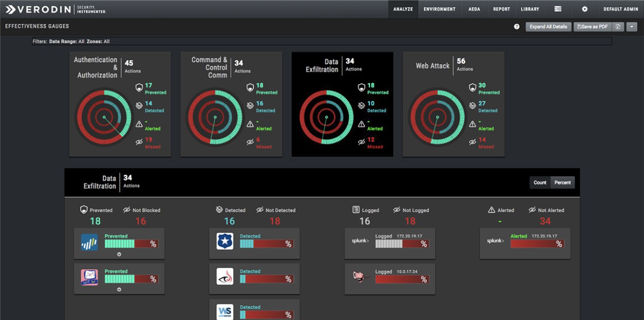The width and height of the screenshot is (644, 320).
Task: Click the Verodin logo
Action: pyautogui.click(x=55, y=9)
